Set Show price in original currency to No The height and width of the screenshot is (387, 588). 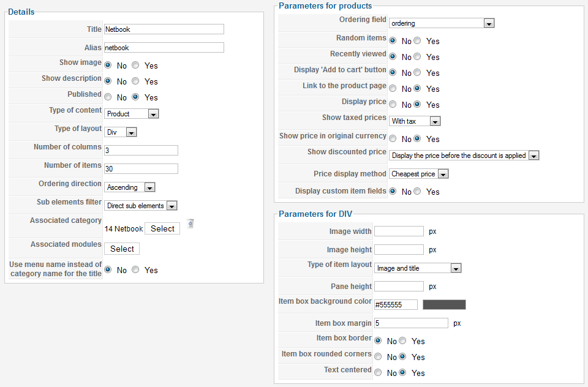[393, 139]
